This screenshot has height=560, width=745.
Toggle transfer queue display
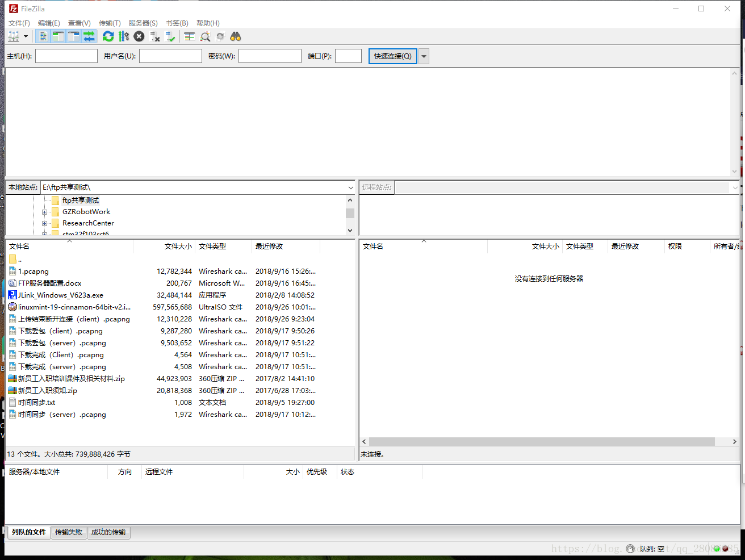pos(89,36)
